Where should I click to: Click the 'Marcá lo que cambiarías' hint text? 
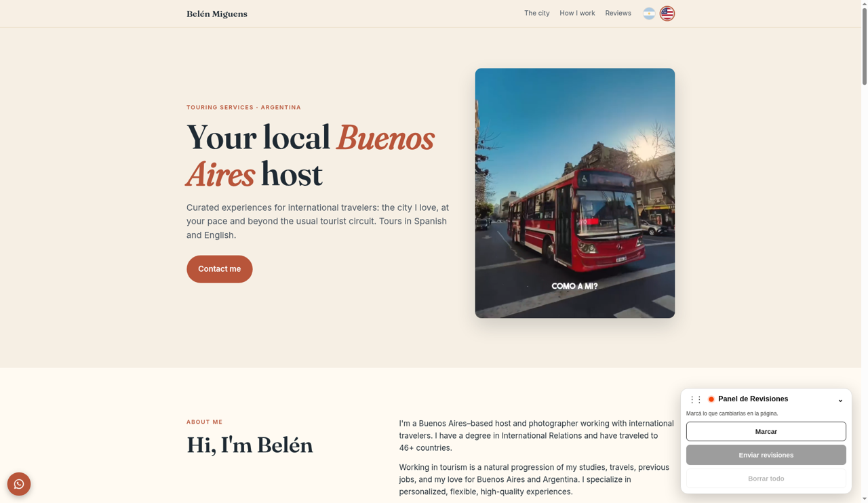click(732, 414)
